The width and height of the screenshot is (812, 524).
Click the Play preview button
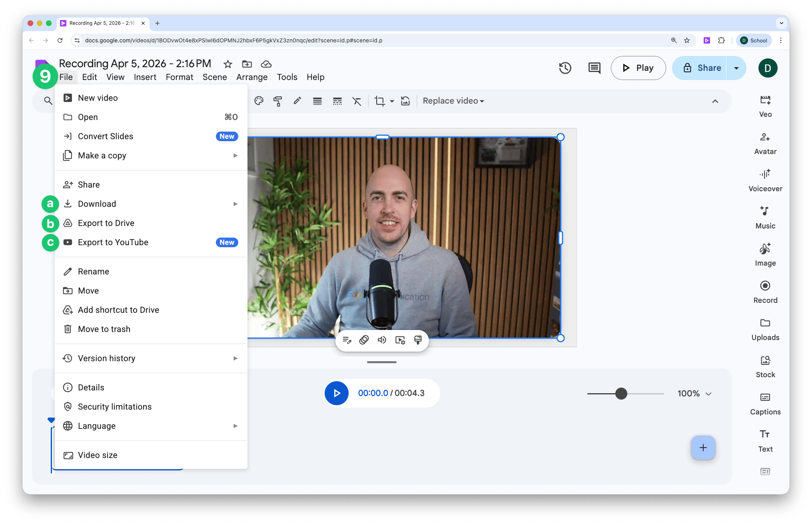click(x=638, y=68)
